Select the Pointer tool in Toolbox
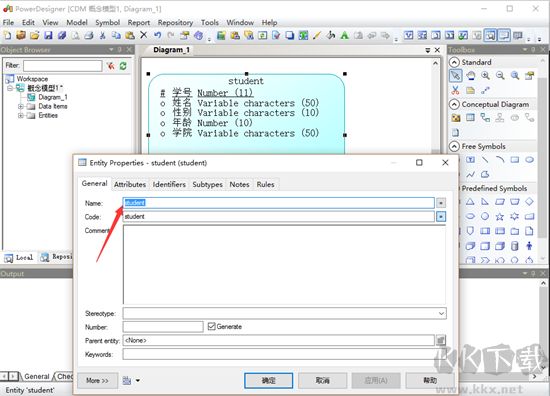Image resolution: width=550 pixels, height=396 pixels. point(455,75)
